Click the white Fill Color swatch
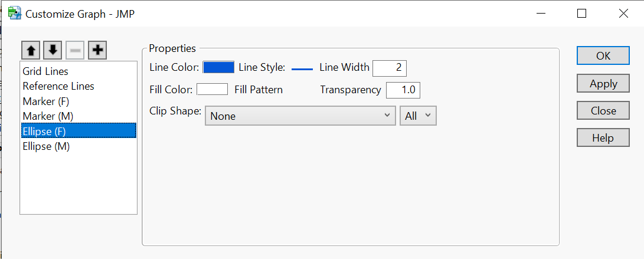The image size is (644, 259). [x=212, y=90]
